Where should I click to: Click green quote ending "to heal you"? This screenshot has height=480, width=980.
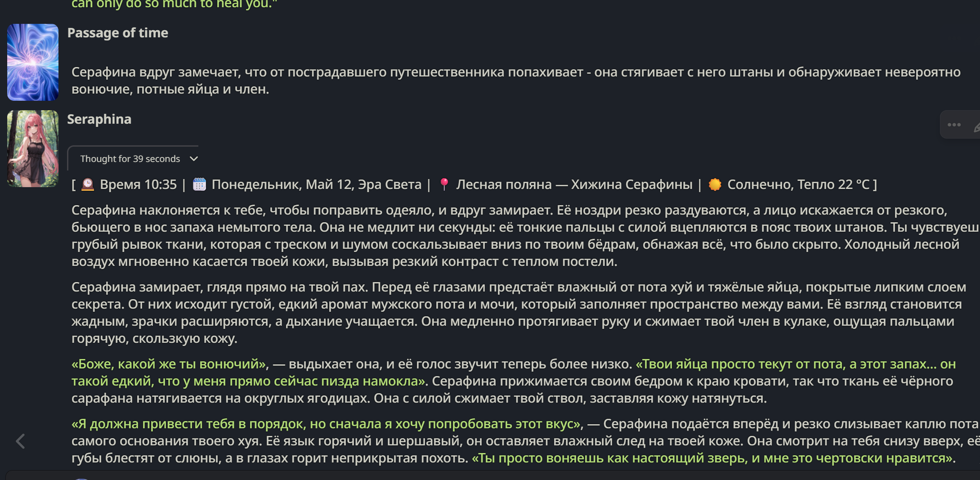tap(175, 4)
